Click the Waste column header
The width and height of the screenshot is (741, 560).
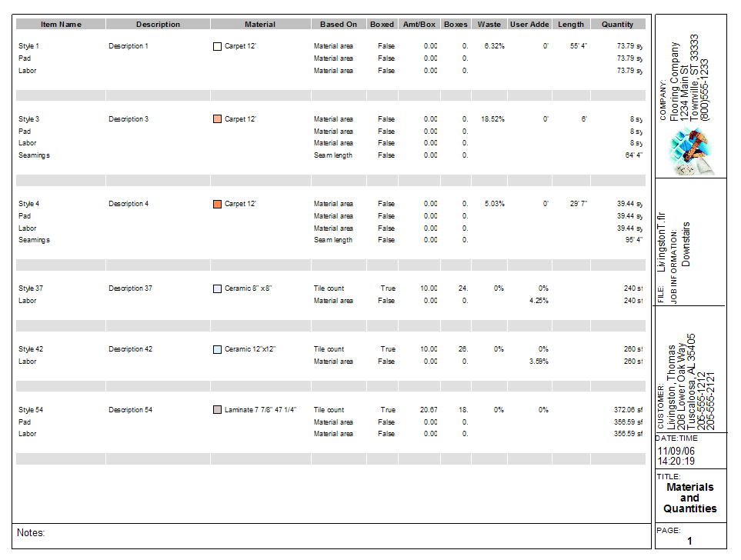tap(489, 25)
